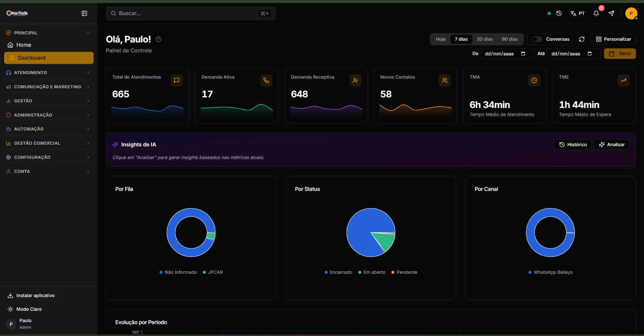Focus the Buscar search field
The image size is (644, 336).
(191, 13)
